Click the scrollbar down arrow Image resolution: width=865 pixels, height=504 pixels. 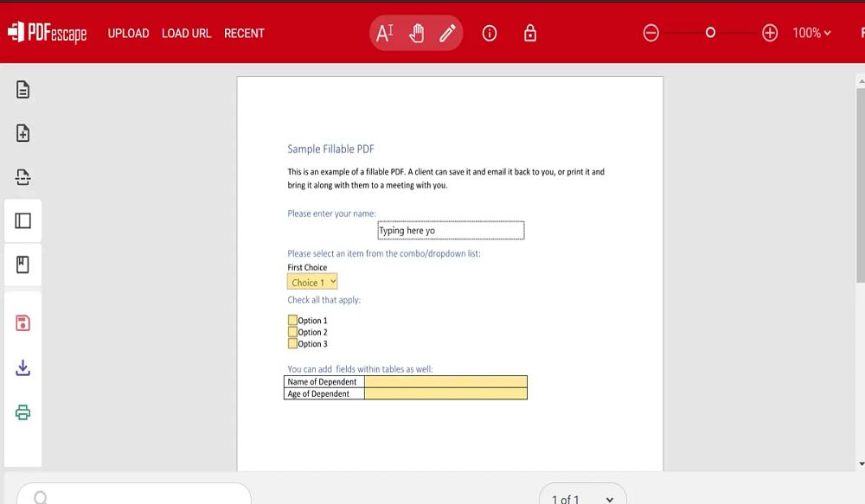click(862, 464)
